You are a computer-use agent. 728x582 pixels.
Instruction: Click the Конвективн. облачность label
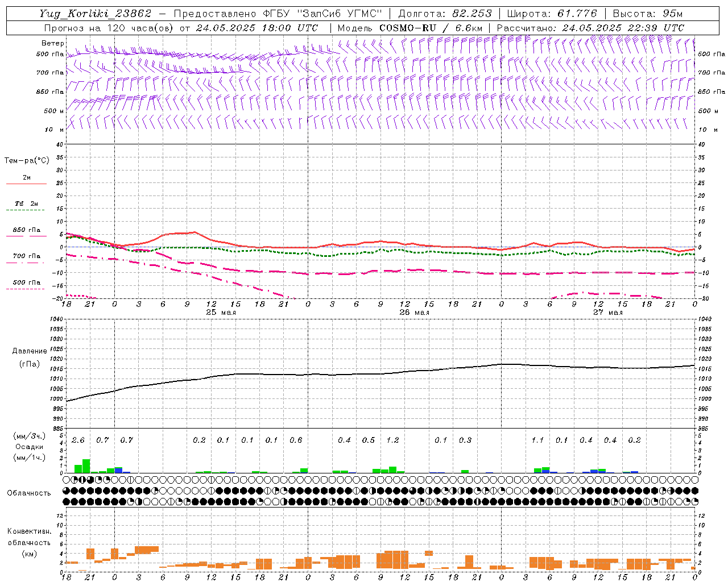(x=29, y=537)
